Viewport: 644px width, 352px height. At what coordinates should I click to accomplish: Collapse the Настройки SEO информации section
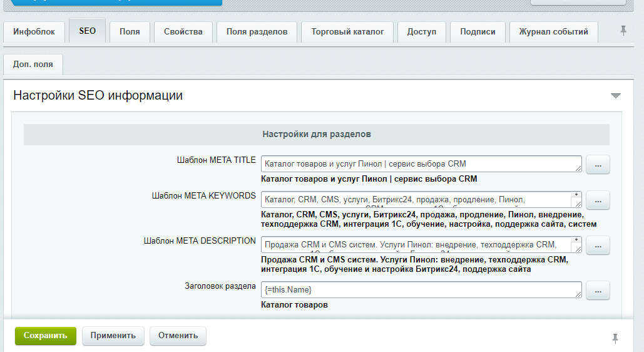pyautogui.click(x=616, y=96)
